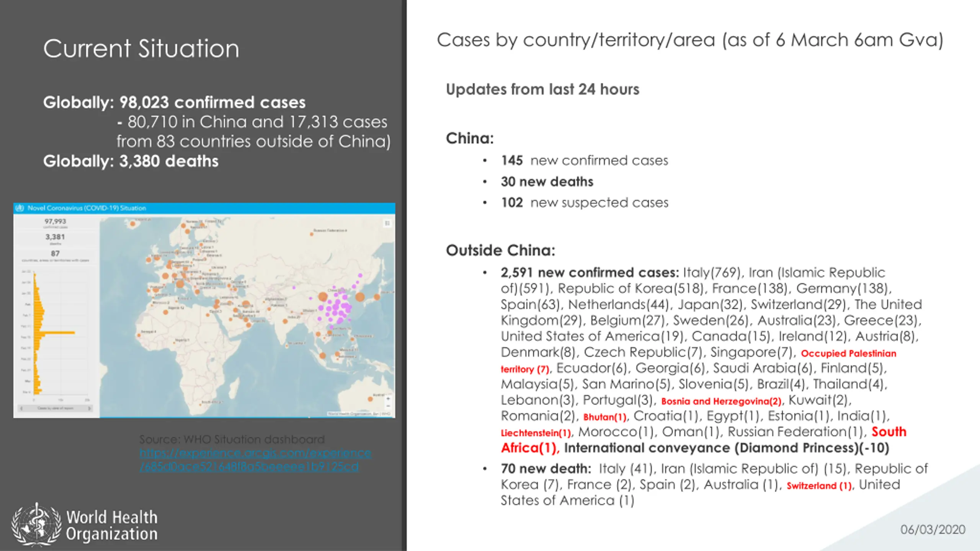Image resolution: width=980 pixels, height=551 pixels.
Task: Click red 'Bosnia and Herzegovina(2)' text
Action: pyautogui.click(x=721, y=401)
